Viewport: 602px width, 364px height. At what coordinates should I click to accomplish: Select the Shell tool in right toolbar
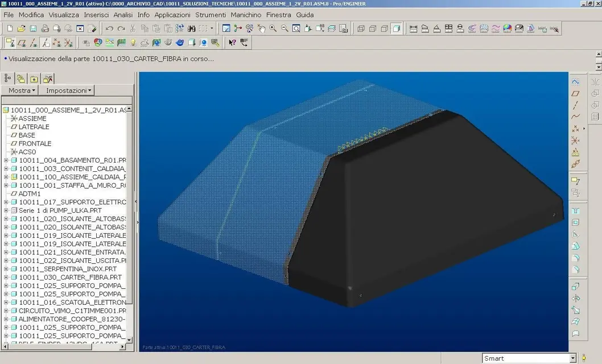(575, 222)
